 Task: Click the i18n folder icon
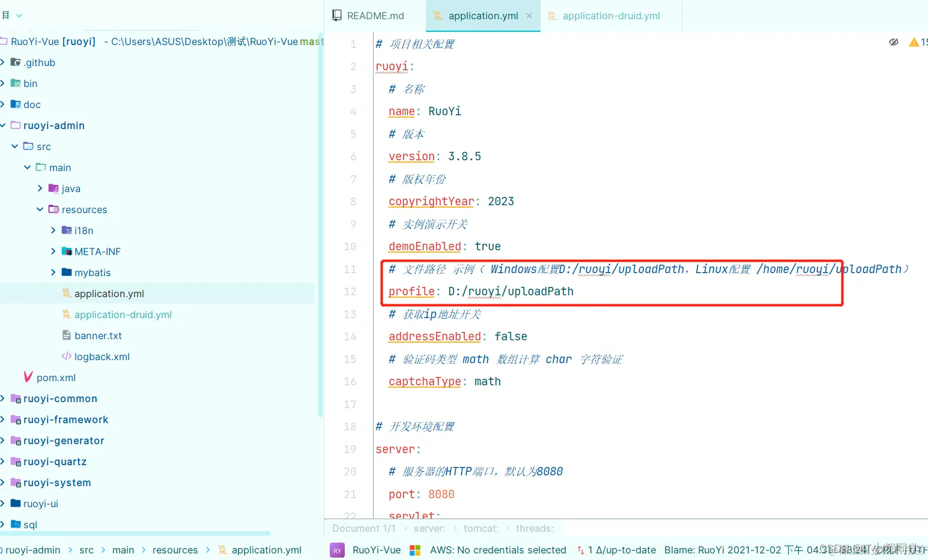(67, 230)
